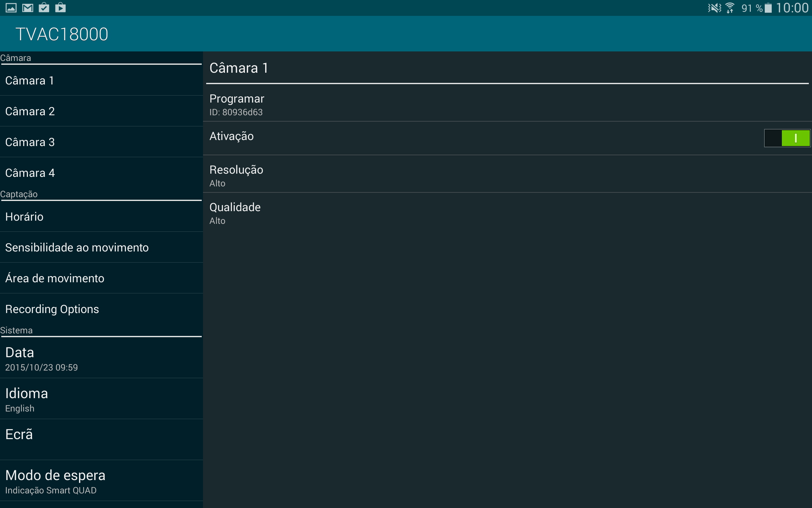This screenshot has width=812, height=508.
Task: Open the gallery notification icon in status bar
Action: tap(11, 8)
